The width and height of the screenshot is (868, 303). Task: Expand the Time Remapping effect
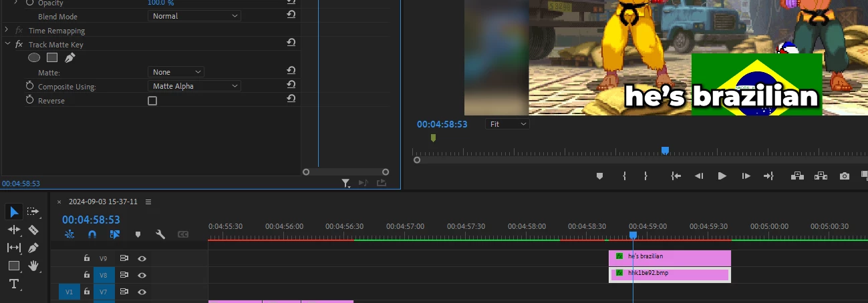coord(7,30)
